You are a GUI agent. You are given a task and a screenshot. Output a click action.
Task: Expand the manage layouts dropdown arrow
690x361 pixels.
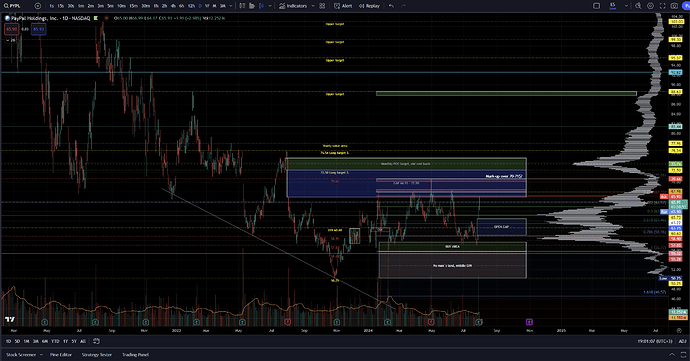pos(626,6)
